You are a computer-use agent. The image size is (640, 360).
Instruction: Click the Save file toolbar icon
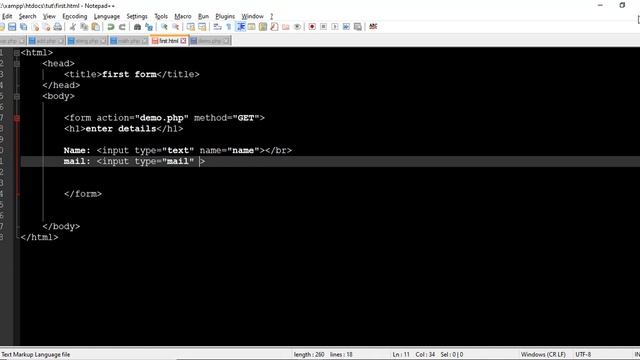[12, 27]
